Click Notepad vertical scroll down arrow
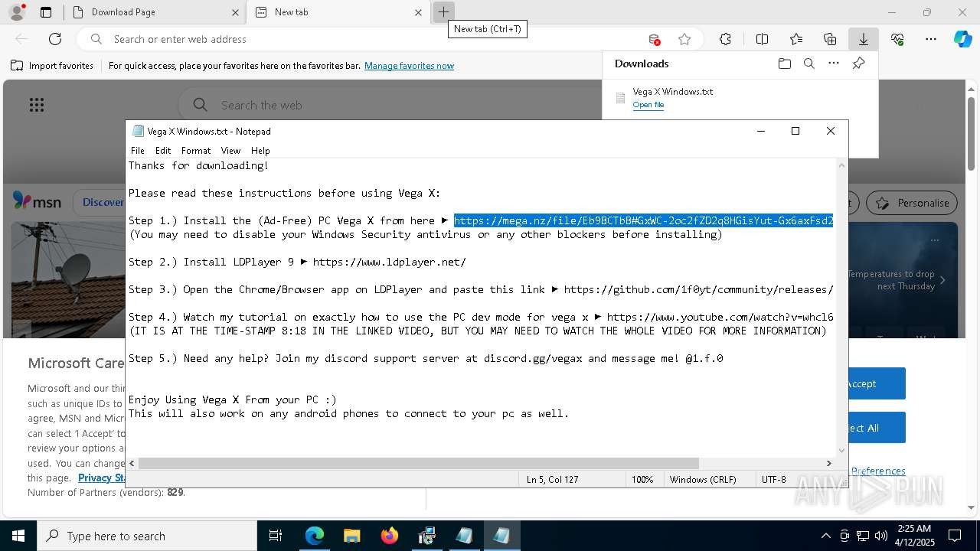This screenshot has height=551, width=980. point(842,451)
